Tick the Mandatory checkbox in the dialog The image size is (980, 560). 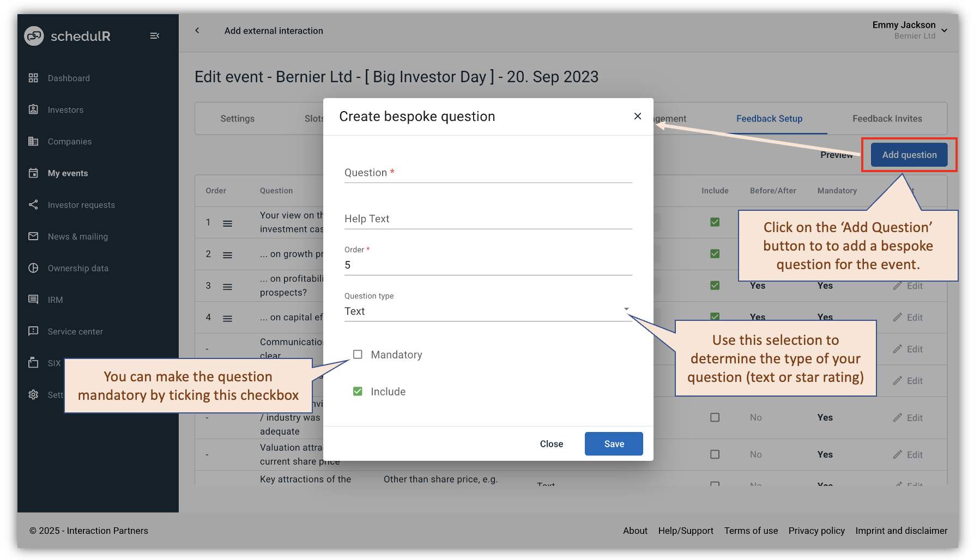point(358,354)
